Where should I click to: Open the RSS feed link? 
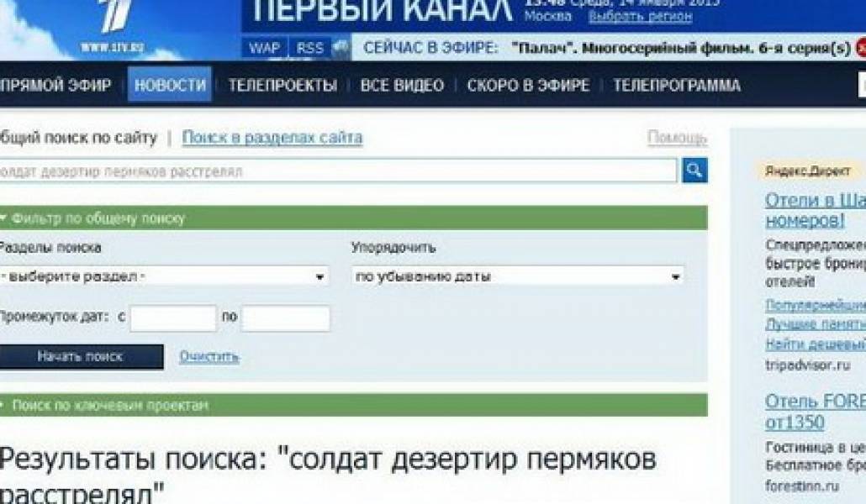(309, 48)
